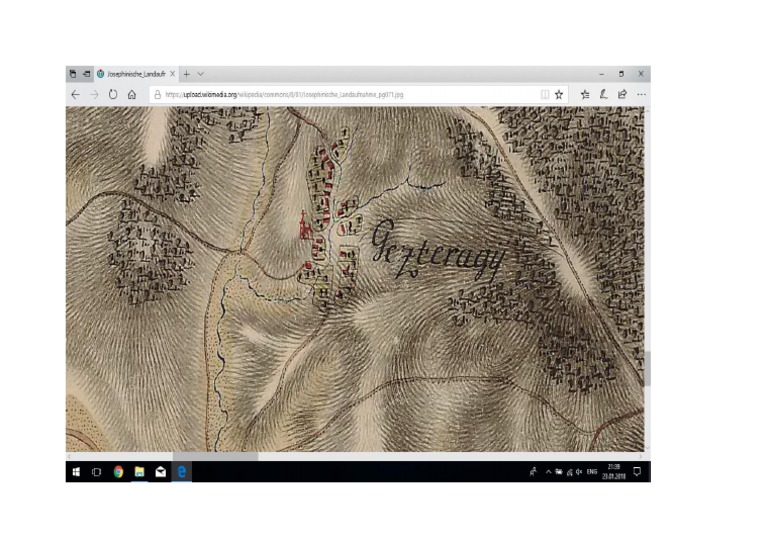The image size is (768, 543).
Task: View site security lock info
Action: [x=157, y=94]
